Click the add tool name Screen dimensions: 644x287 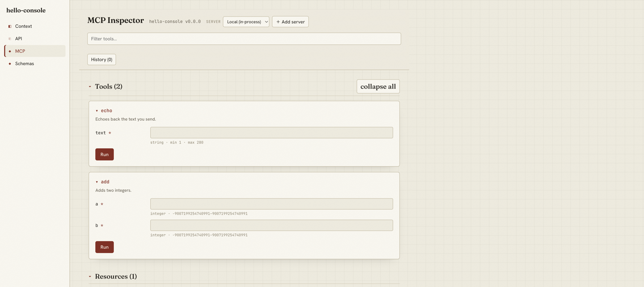pos(105,182)
